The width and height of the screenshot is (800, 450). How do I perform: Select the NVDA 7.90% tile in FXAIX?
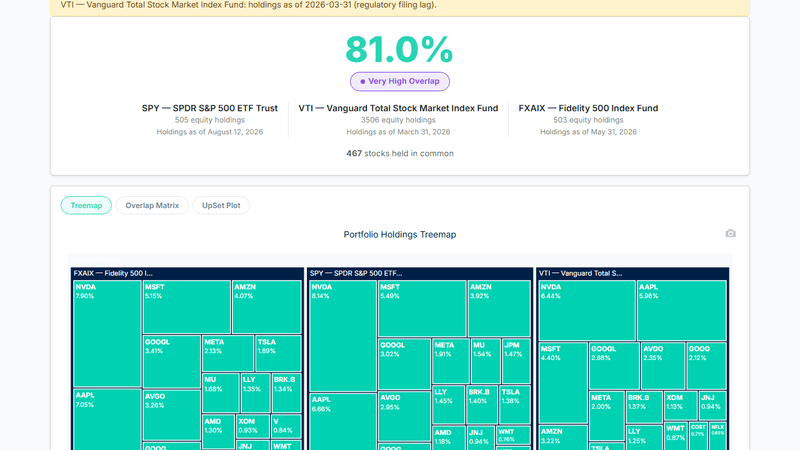coord(107,333)
